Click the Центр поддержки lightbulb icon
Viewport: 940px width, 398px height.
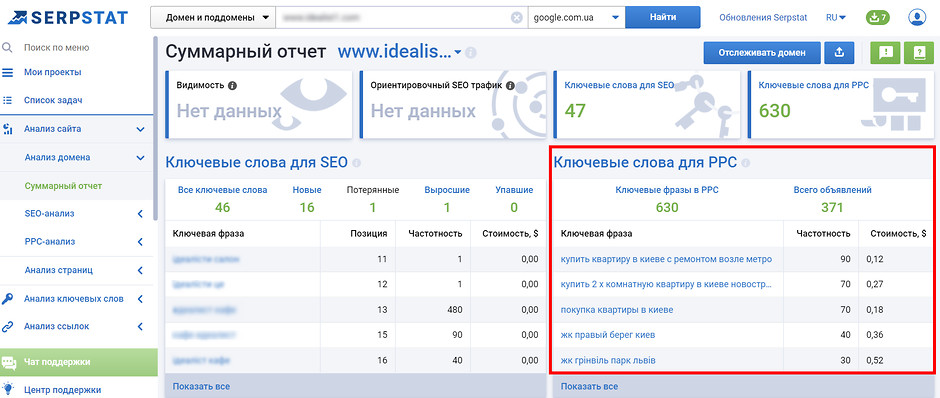click(8, 390)
